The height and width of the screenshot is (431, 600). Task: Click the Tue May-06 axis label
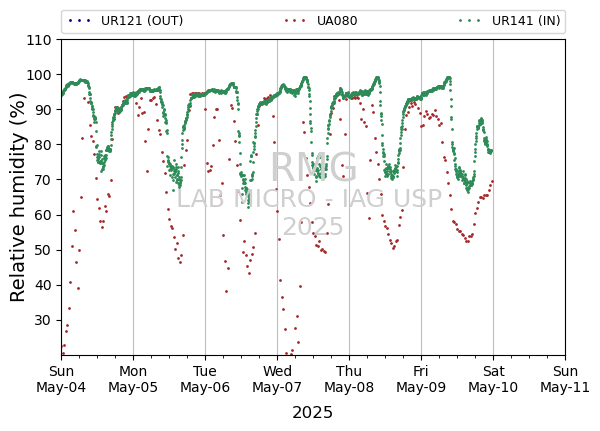(x=205, y=379)
